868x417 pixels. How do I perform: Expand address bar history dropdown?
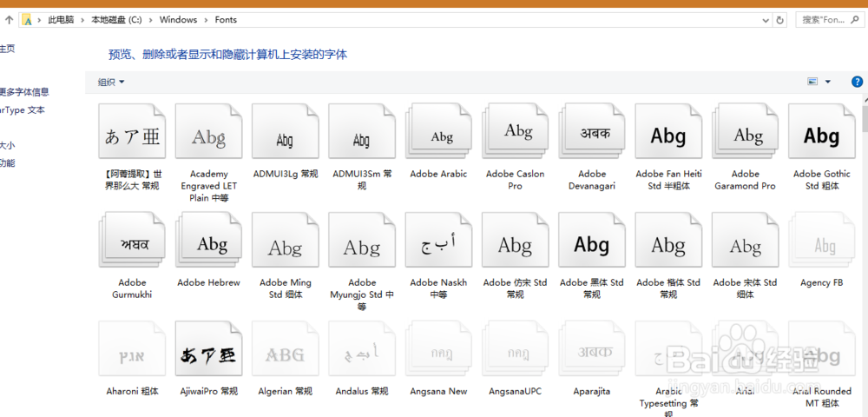[x=766, y=20]
